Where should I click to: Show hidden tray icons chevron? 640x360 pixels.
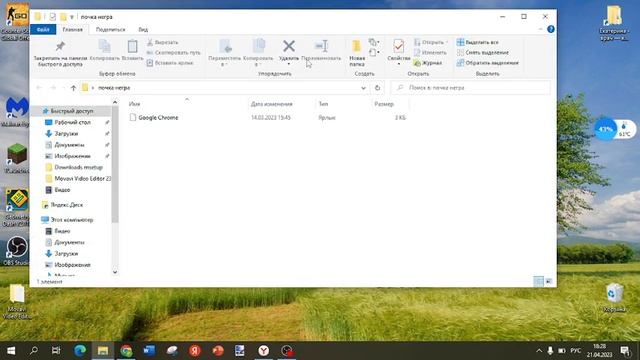(539, 351)
